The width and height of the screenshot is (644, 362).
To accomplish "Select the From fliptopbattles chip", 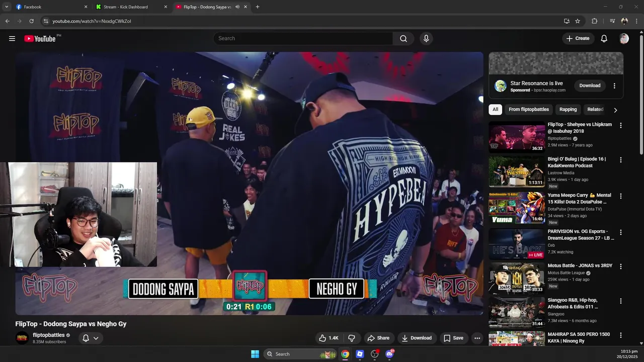I will tap(529, 110).
